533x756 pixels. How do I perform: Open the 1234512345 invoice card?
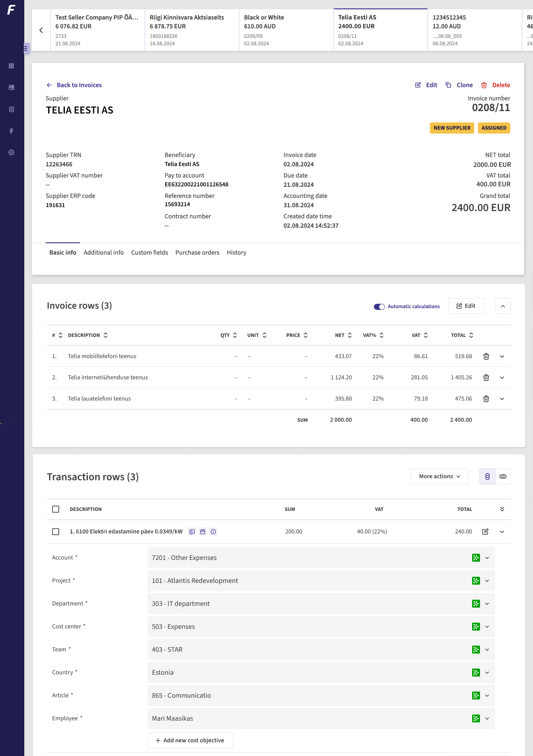click(x=475, y=30)
